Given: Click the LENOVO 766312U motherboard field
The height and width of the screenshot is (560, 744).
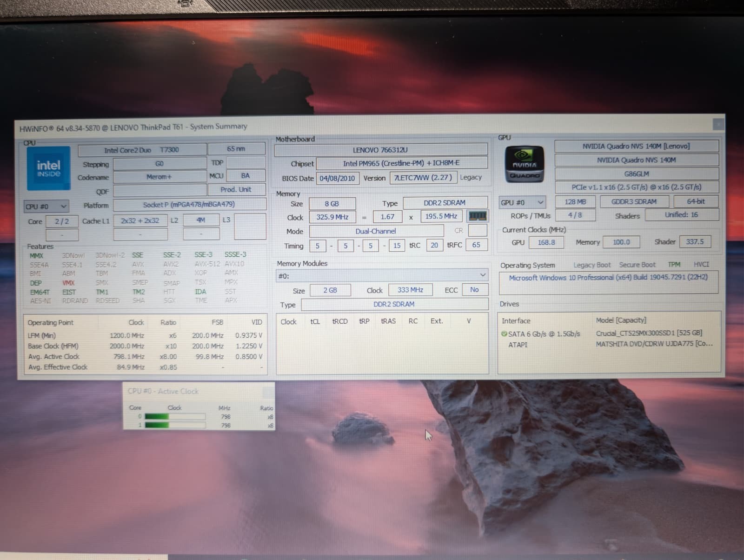Looking at the screenshot, I should point(380,150).
